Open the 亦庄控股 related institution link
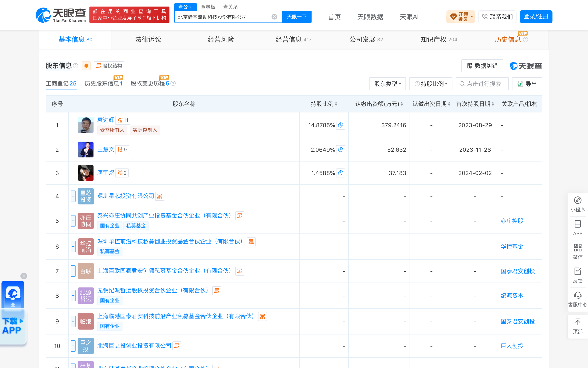The image size is (588, 368). (512, 221)
